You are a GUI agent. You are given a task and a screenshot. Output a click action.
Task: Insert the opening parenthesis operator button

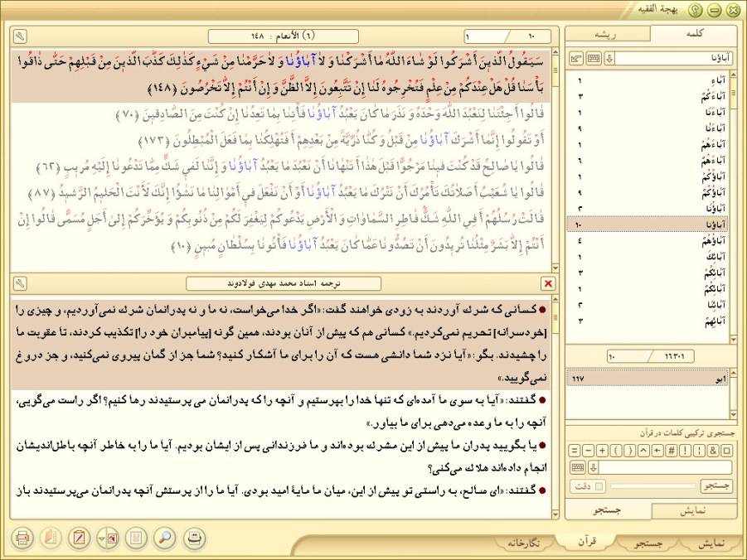click(x=616, y=451)
